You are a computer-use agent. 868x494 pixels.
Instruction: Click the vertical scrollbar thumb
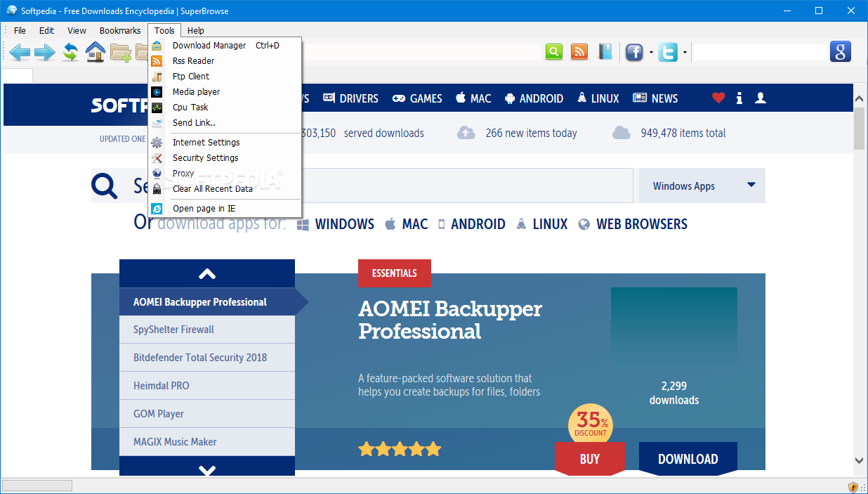coord(859,129)
